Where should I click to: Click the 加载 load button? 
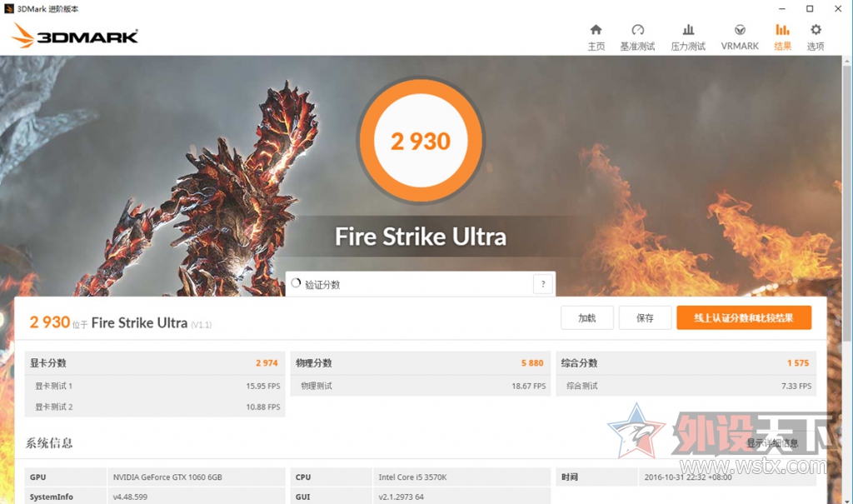point(587,318)
